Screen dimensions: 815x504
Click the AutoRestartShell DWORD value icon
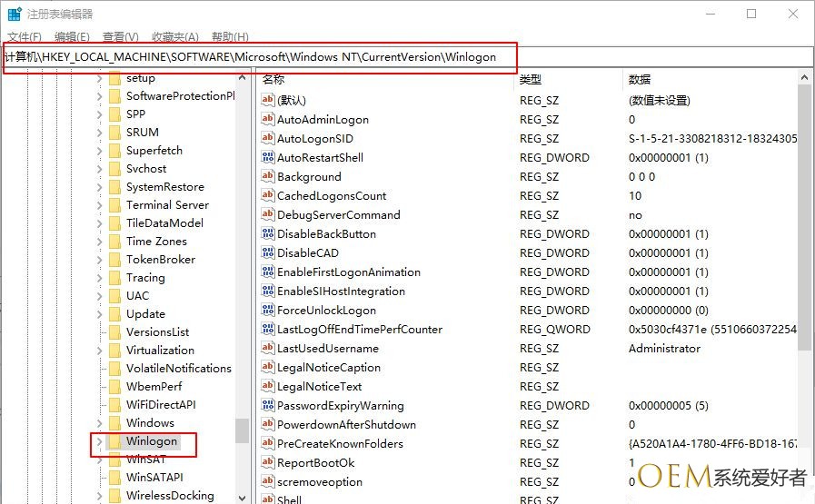pos(268,157)
